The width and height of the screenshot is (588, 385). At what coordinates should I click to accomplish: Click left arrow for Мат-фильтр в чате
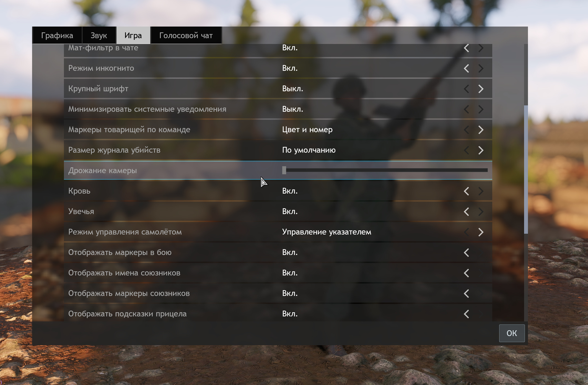[x=466, y=48]
